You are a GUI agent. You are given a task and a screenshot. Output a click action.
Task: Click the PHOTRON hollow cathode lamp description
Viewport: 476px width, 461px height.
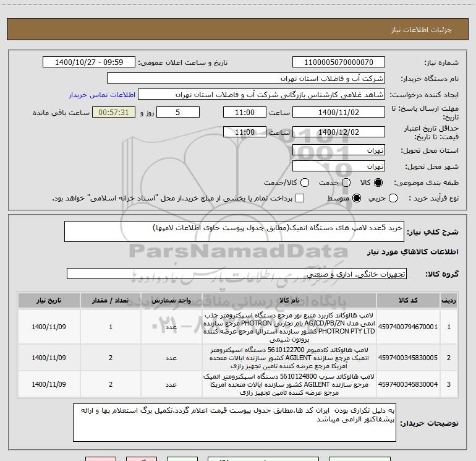[289, 327]
